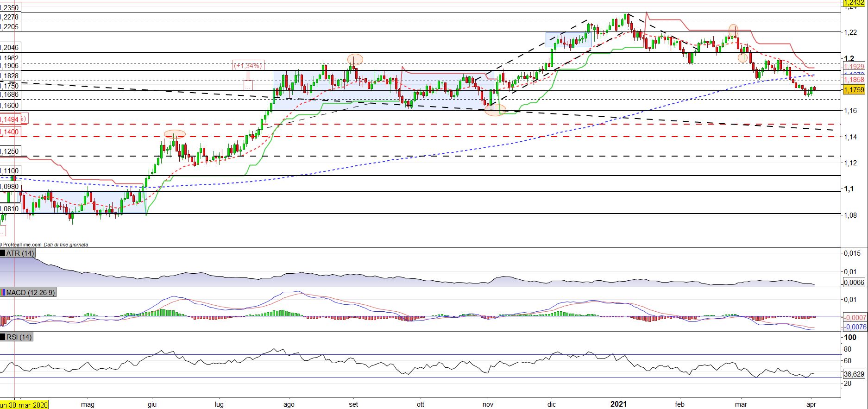Click the yellow 1,1759 current price tag
This screenshot has height=409, width=868.
(854, 90)
